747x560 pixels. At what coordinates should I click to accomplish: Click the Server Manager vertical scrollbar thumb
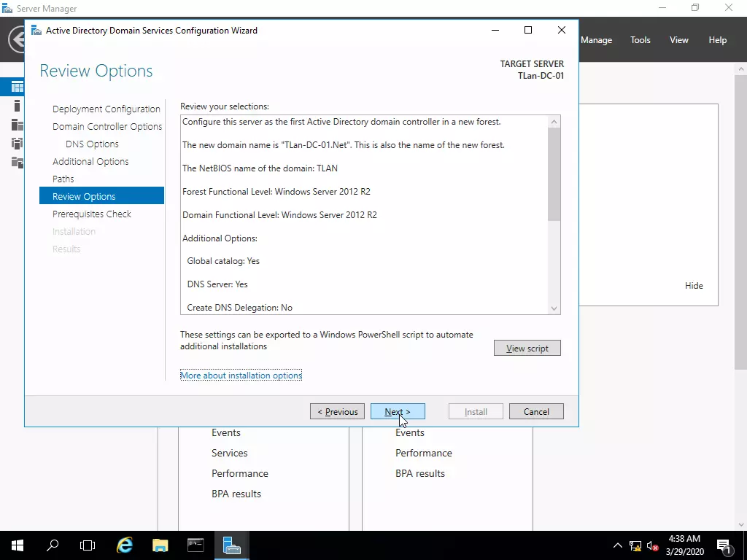tap(741, 222)
